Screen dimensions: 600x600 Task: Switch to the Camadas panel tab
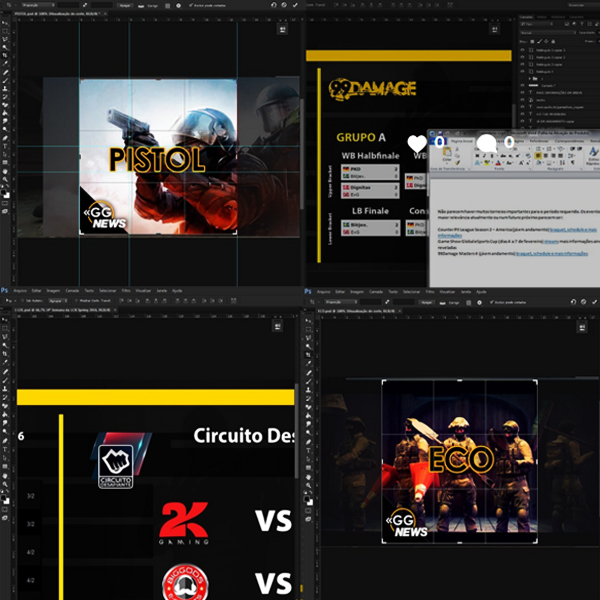click(x=526, y=17)
